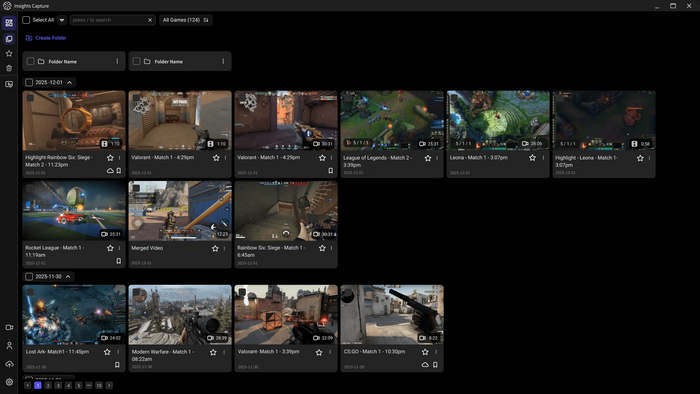Open trash bin in the sidebar
Viewport: 700px width, 394px height.
pos(9,68)
